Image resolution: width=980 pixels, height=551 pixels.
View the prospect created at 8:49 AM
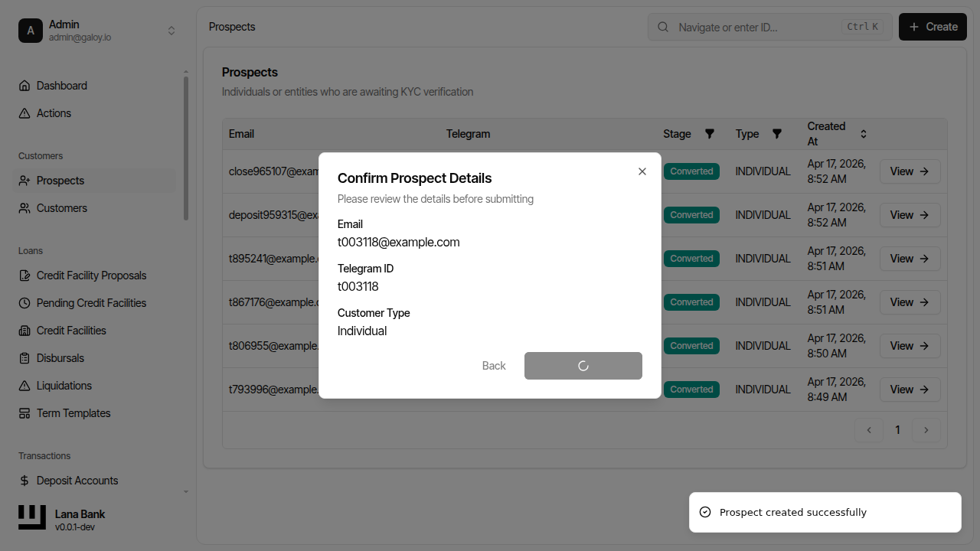910,389
